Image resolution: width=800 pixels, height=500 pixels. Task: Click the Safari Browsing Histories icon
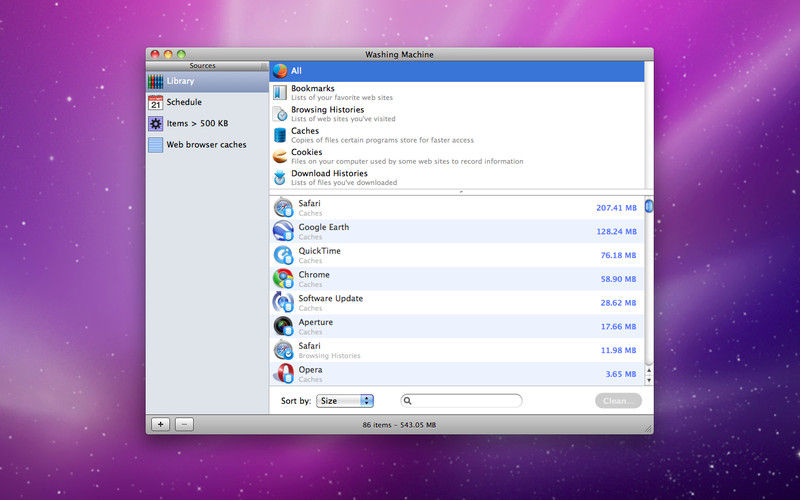tap(283, 350)
